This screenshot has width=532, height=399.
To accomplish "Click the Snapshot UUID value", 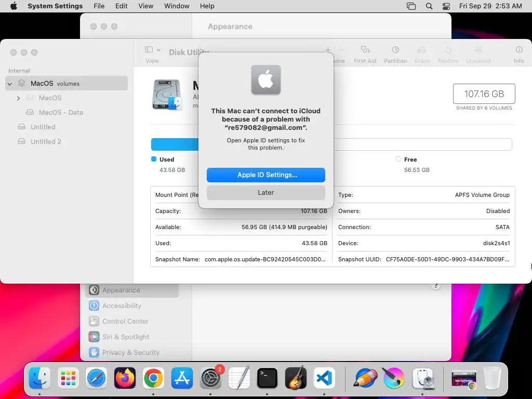I will coord(447,259).
